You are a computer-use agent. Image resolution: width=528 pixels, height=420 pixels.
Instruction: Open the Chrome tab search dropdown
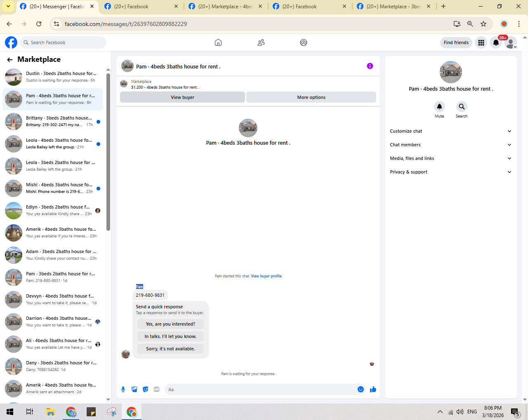[8, 6]
